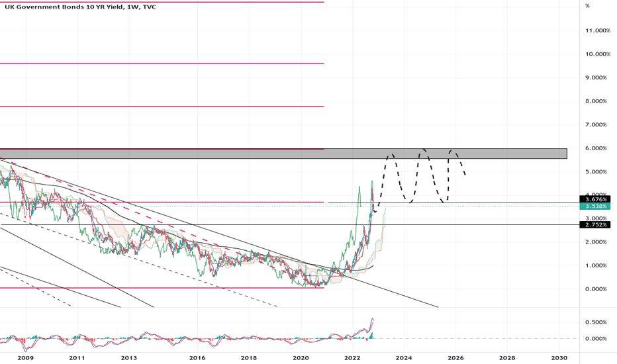Click the 0.500% indicator axis label
The height and width of the screenshot is (364, 617).
[x=597, y=322]
